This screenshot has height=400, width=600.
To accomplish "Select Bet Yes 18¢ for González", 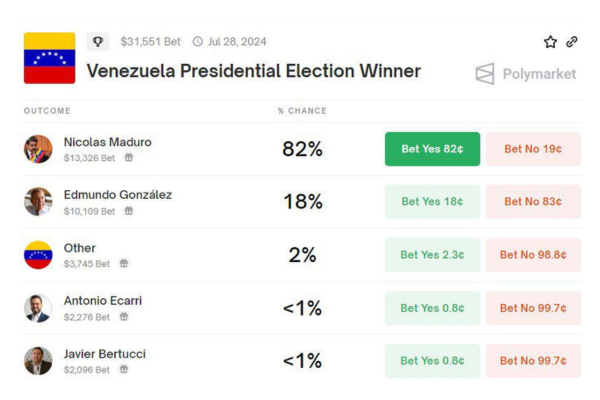I will pos(432,202).
